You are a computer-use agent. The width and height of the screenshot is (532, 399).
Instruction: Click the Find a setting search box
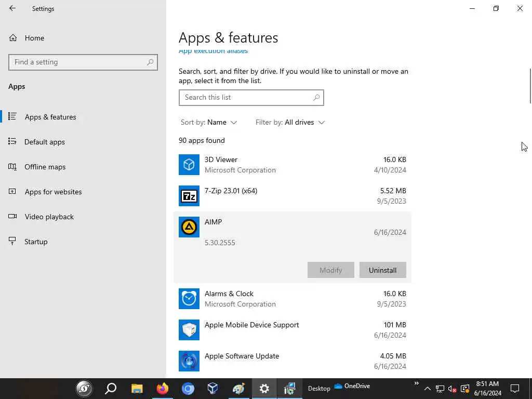tap(83, 62)
